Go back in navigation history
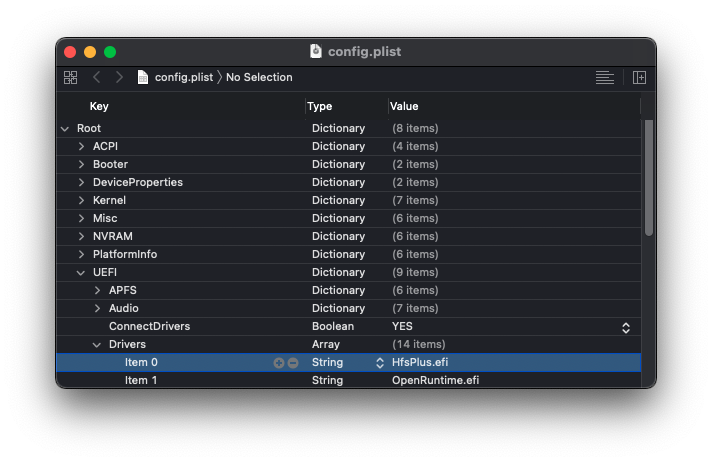The height and width of the screenshot is (462, 712). click(x=97, y=77)
